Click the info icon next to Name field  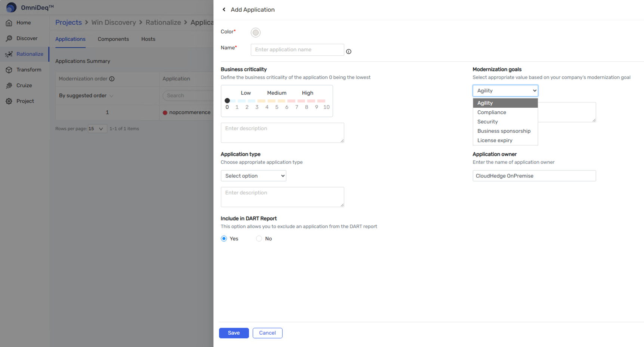click(348, 51)
